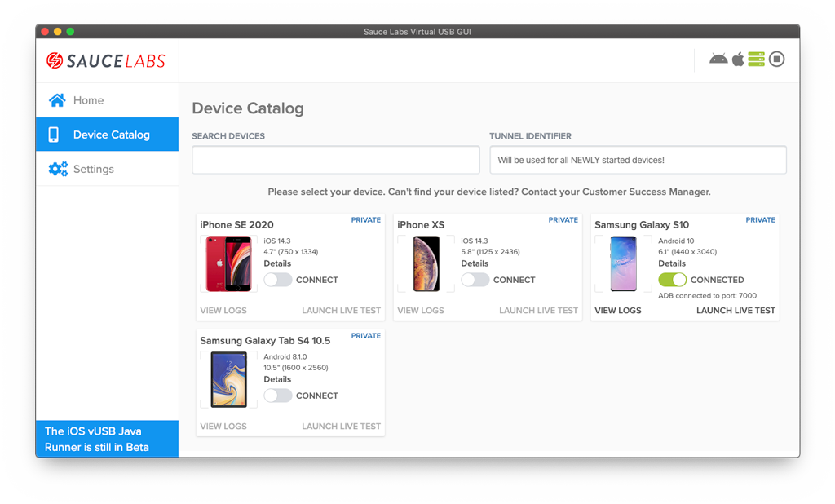Image resolution: width=835 pixels, height=504 pixels.
Task: Click the Android robot icon in header
Action: 718,60
